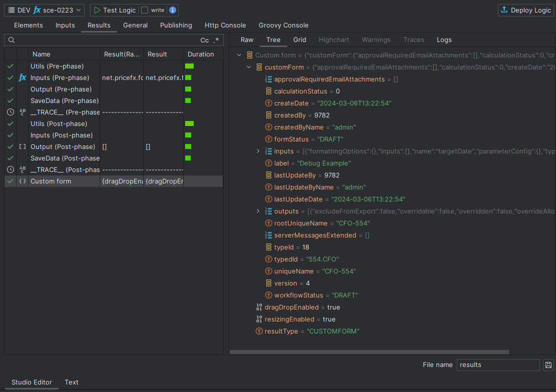Select the Inputs (Post-phase) row

pos(114,135)
